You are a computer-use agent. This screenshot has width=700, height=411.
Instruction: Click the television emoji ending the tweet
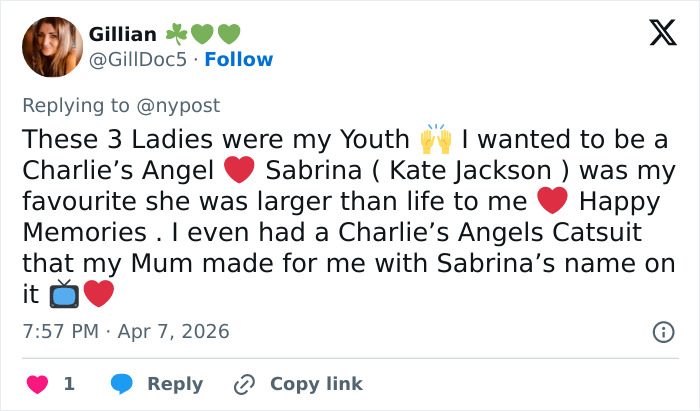tap(64, 295)
